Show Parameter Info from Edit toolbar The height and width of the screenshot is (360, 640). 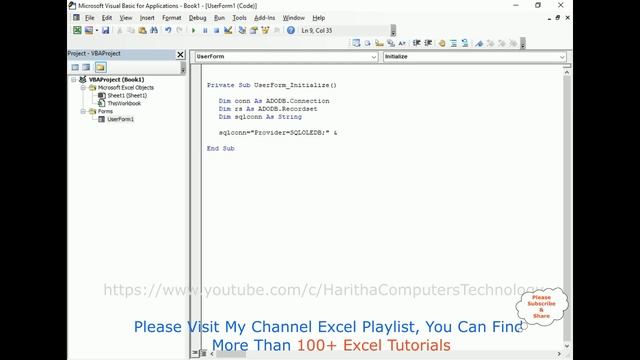(x=391, y=43)
